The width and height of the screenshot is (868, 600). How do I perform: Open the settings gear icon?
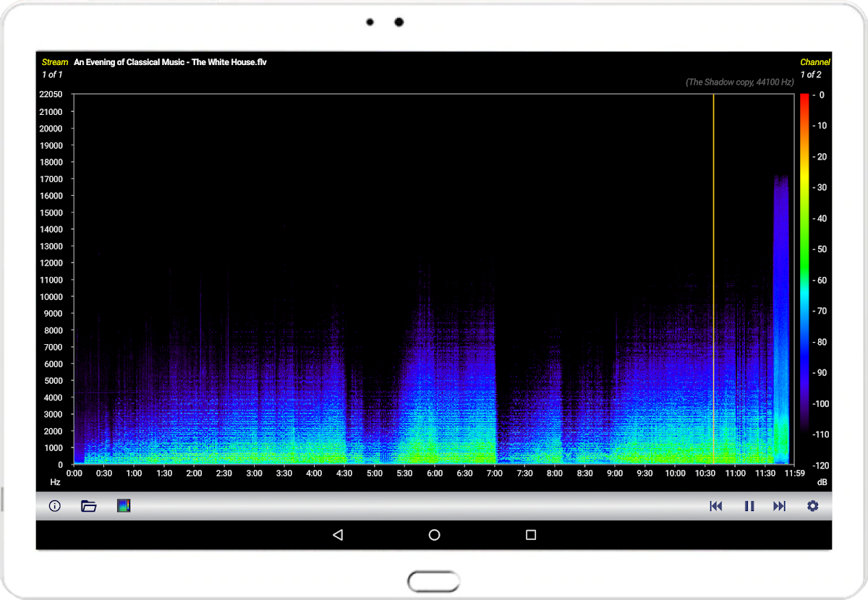[x=813, y=506]
